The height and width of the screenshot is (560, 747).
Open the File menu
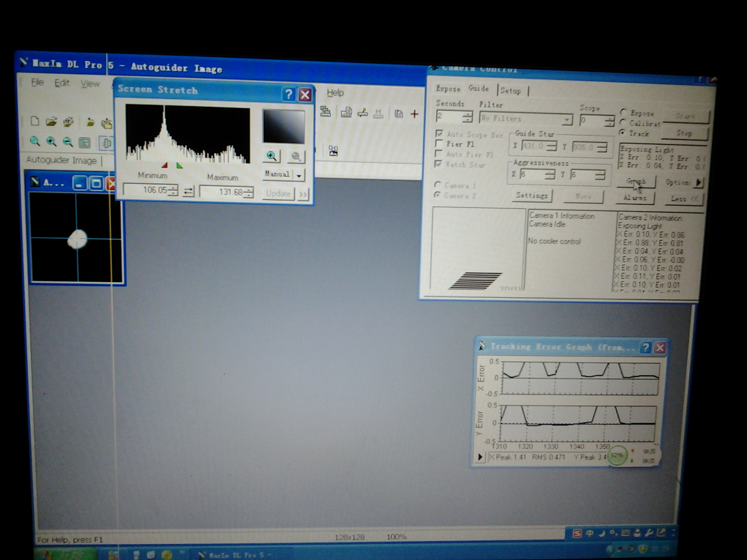[x=37, y=82]
